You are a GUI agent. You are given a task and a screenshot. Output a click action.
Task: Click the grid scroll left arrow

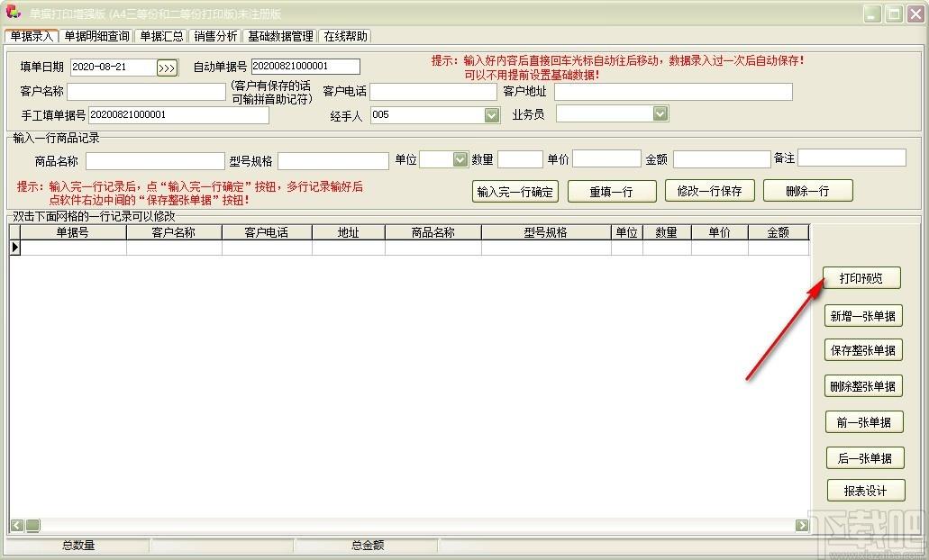17,525
